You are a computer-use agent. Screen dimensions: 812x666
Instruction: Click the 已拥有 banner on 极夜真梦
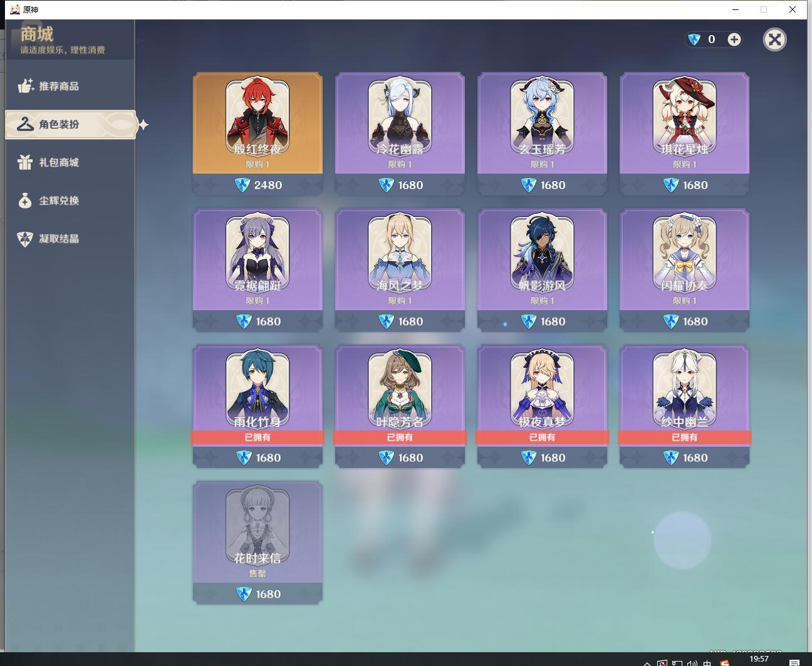click(542, 437)
